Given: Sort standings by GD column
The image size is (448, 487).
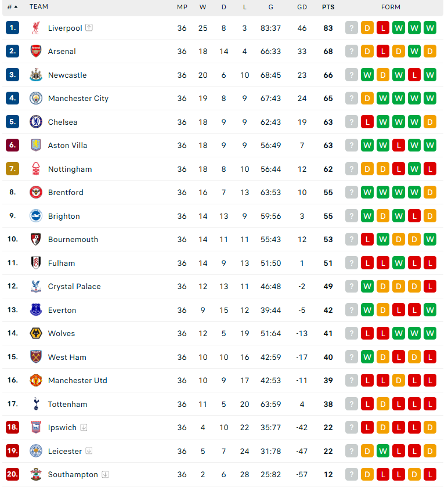Looking at the screenshot, I should pos(302,7).
